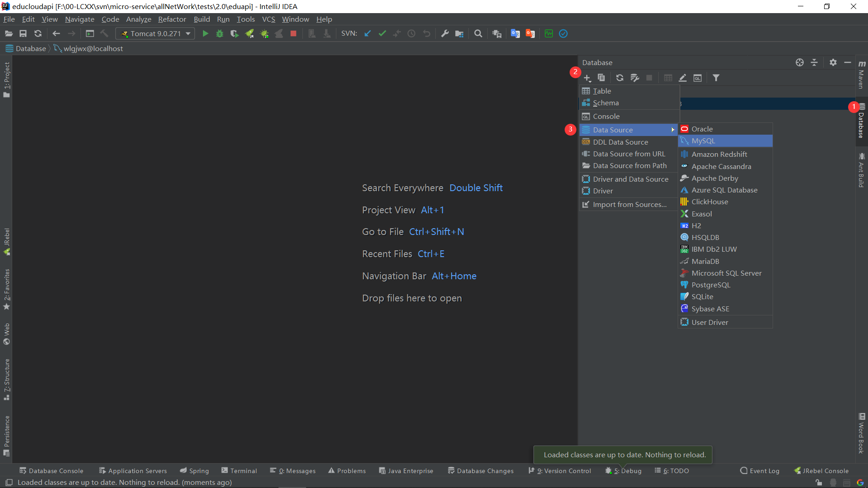Screen dimensions: 868x488
Task: Choose Console from the New menu
Action: click(x=629, y=117)
